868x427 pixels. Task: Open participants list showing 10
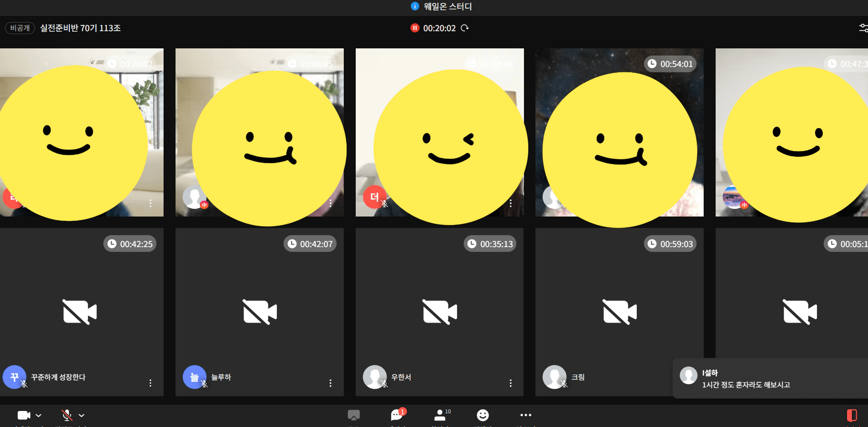pos(441,415)
